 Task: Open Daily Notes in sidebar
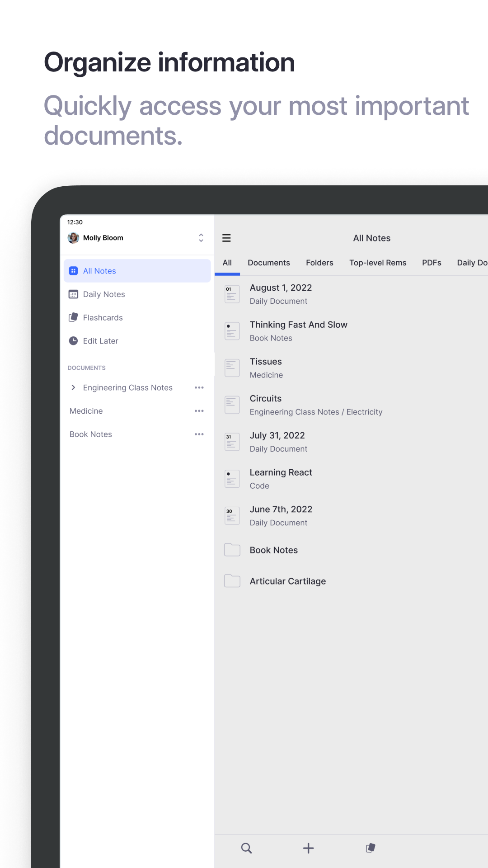pyautogui.click(x=137, y=294)
